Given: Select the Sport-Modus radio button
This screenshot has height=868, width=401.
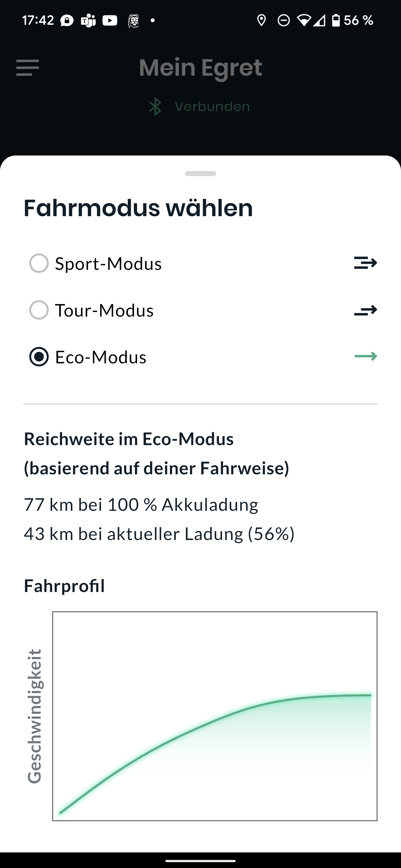Looking at the screenshot, I should coord(39,263).
